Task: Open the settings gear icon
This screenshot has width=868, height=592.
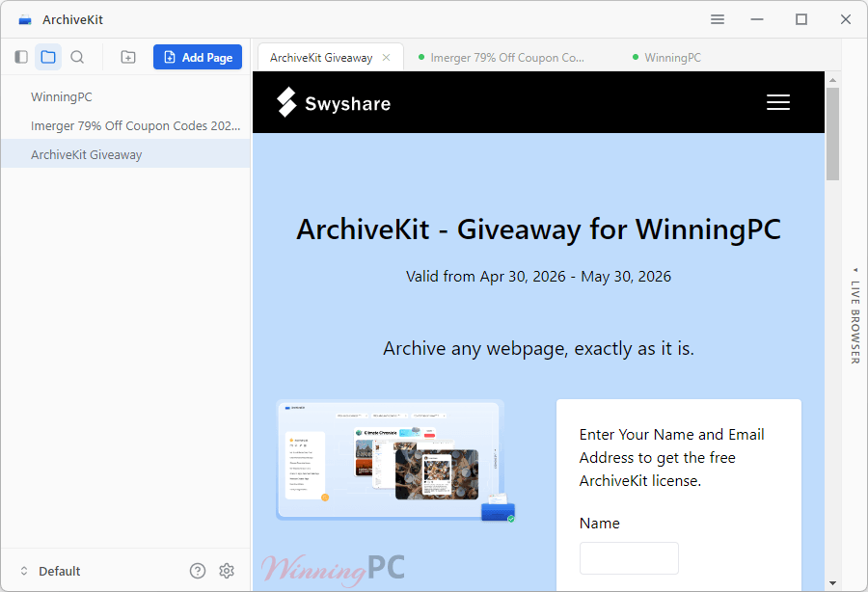Action: point(227,571)
